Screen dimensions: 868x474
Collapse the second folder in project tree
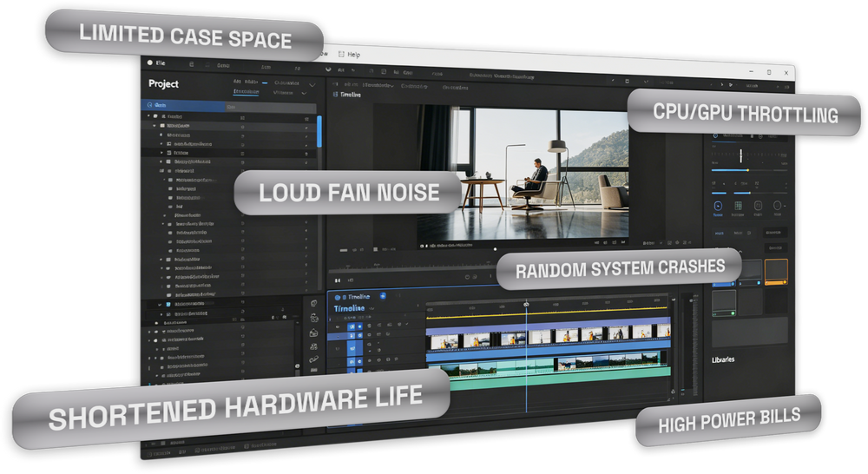(x=155, y=126)
